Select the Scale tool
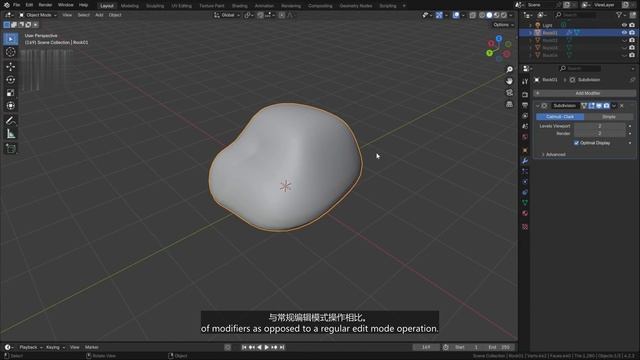 [x=11, y=93]
